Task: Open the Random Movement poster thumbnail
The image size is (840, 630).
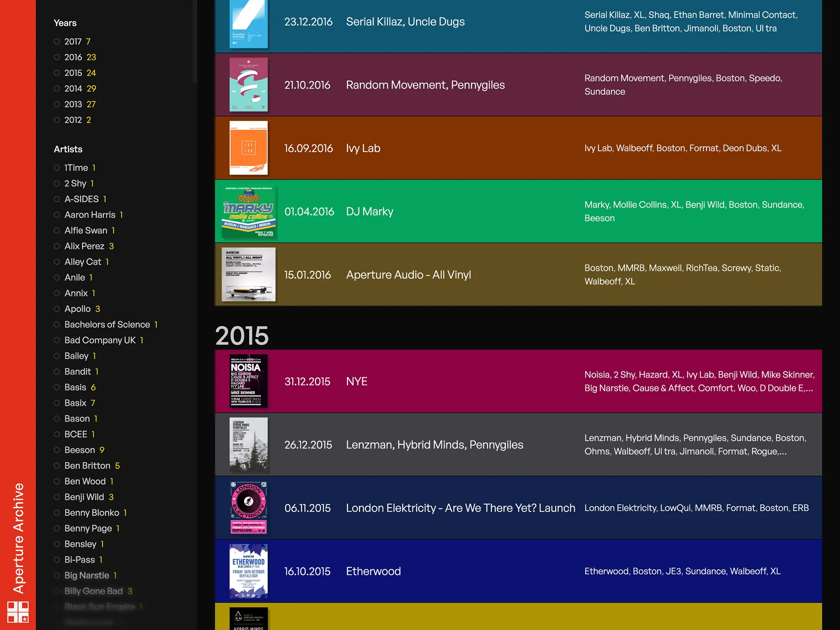Action: click(x=249, y=85)
